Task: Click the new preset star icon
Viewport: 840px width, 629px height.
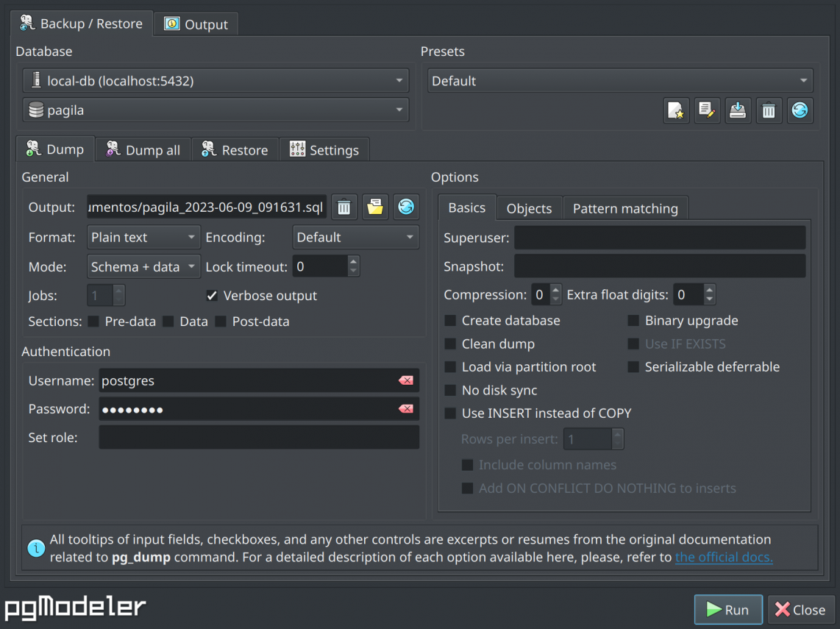Action: click(x=676, y=110)
